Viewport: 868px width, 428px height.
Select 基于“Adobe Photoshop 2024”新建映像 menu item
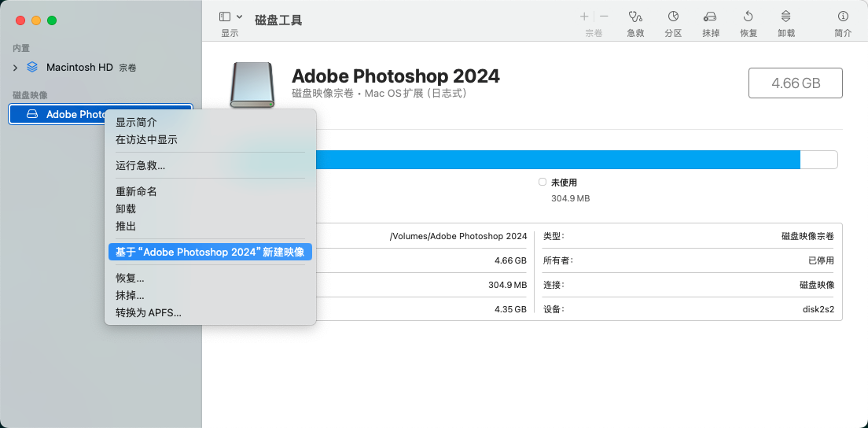[210, 252]
